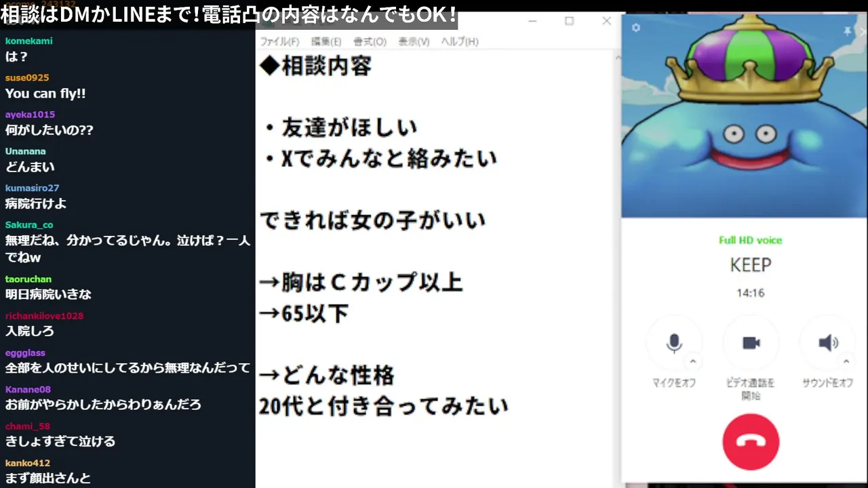Viewport: 868px width, 488px height.
Task: Expand microphone device options chevron
Action: (x=692, y=361)
